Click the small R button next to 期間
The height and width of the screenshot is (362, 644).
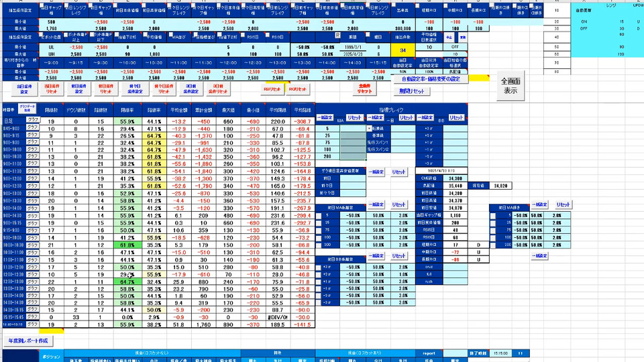[x=337, y=36]
